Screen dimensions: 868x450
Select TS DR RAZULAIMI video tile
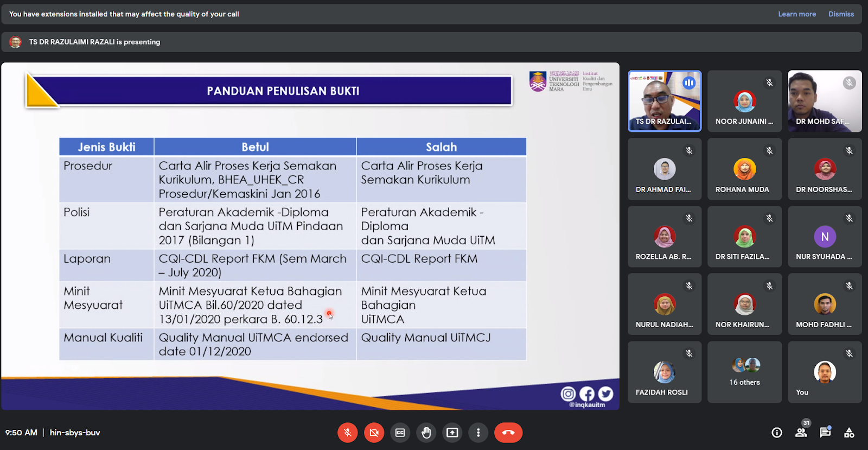pos(665,101)
